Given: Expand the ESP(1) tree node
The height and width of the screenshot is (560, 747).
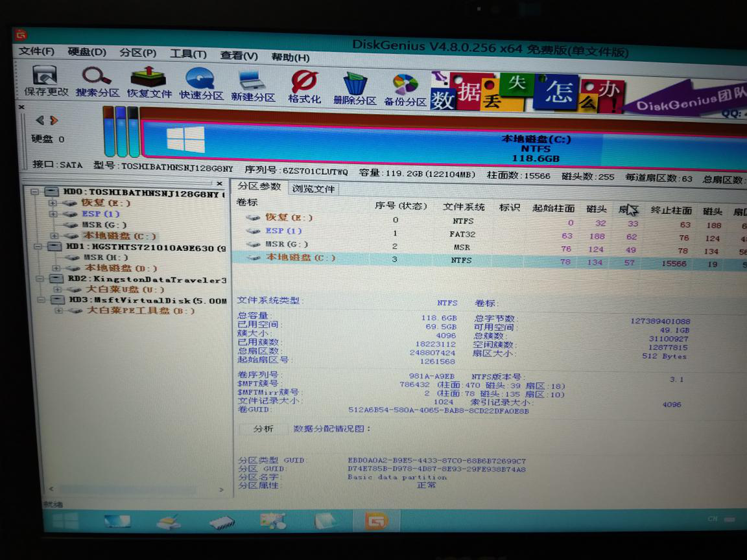Looking at the screenshot, I should (x=52, y=214).
